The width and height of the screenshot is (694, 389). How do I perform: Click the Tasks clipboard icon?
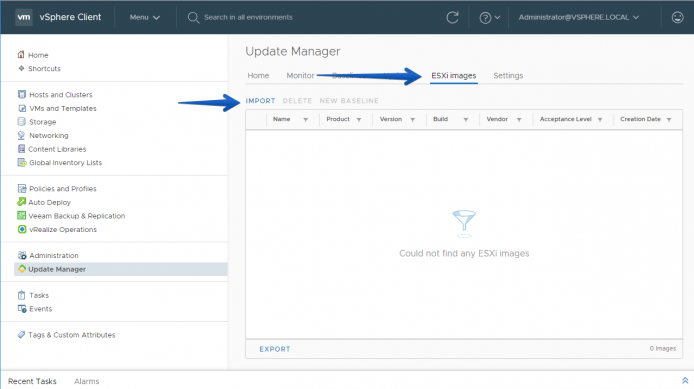tap(21, 295)
